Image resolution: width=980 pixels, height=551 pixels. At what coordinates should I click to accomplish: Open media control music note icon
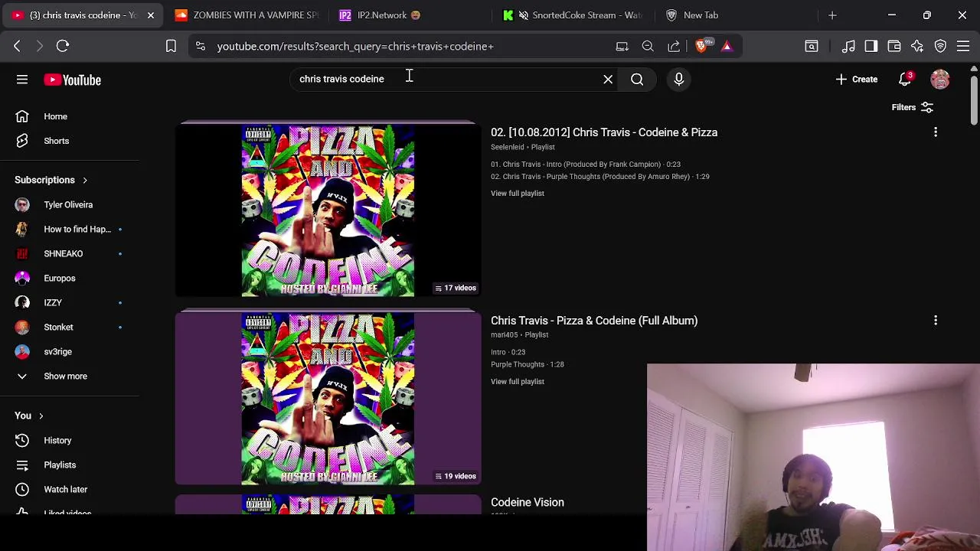click(x=848, y=47)
